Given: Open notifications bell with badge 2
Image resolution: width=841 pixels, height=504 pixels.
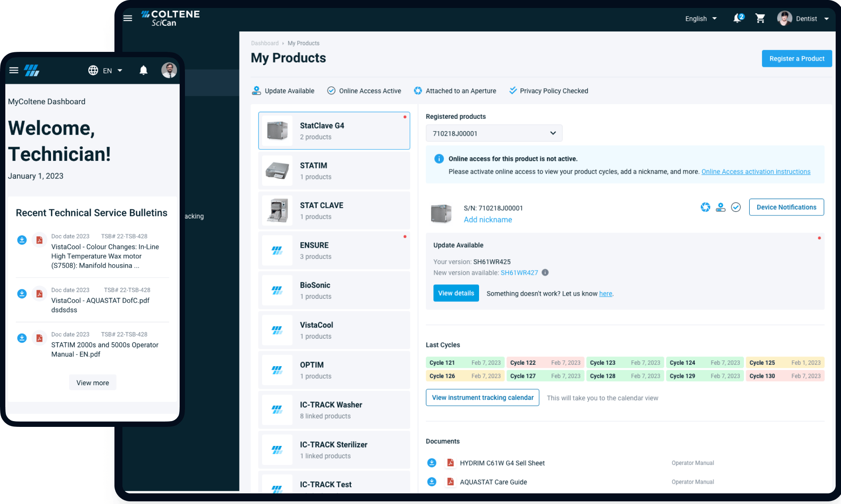Looking at the screenshot, I should coord(738,18).
